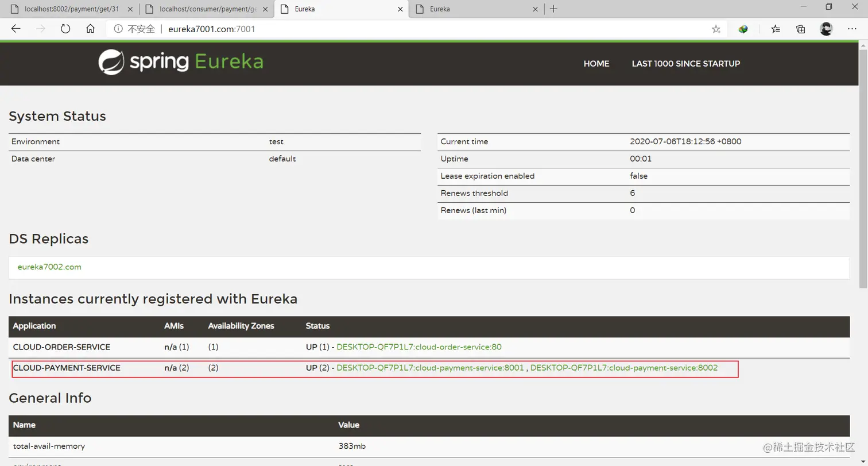Select the Data center value default
The height and width of the screenshot is (466, 868).
tap(282, 159)
